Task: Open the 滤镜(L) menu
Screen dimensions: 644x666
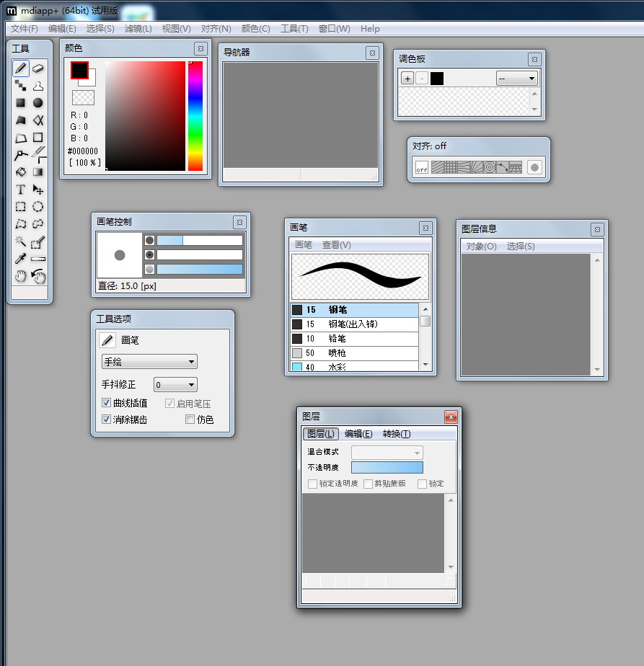Action: pos(138,29)
